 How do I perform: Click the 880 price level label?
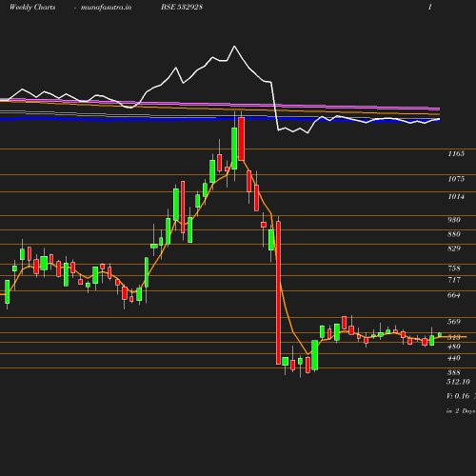pos(454,234)
